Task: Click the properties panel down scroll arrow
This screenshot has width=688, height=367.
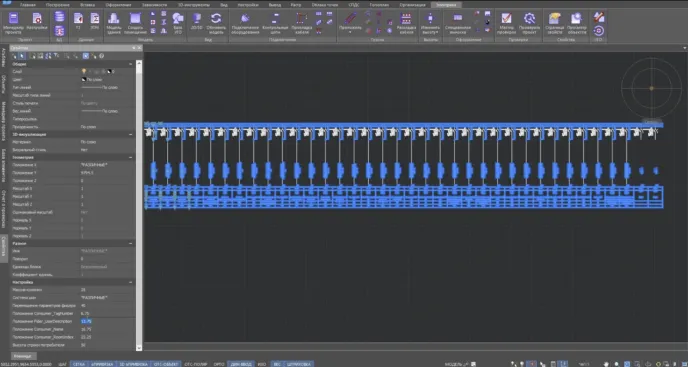Action: [x=139, y=348]
